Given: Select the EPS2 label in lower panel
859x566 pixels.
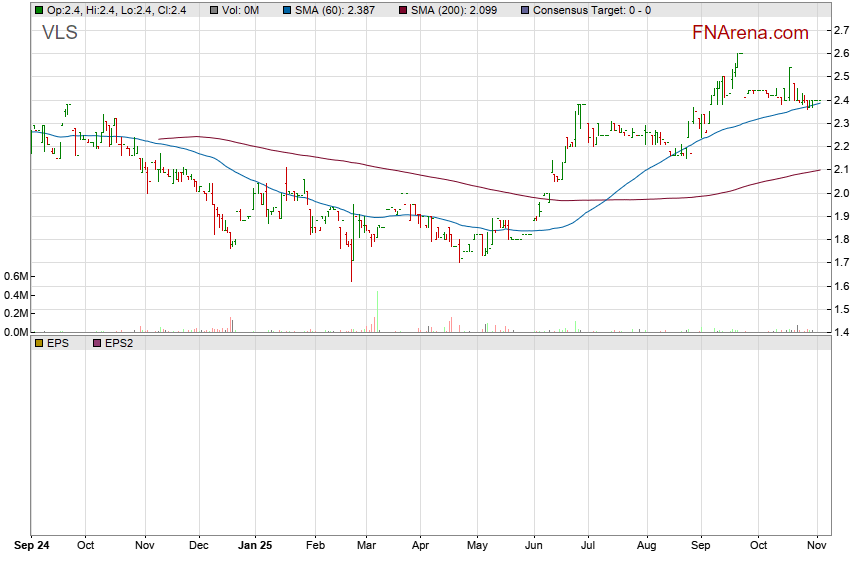Looking at the screenshot, I should tap(118, 343).
